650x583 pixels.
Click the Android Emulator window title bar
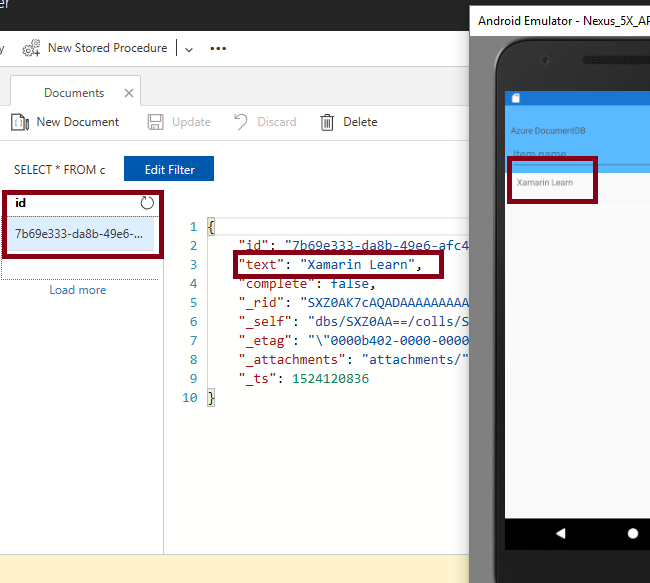(560, 21)
